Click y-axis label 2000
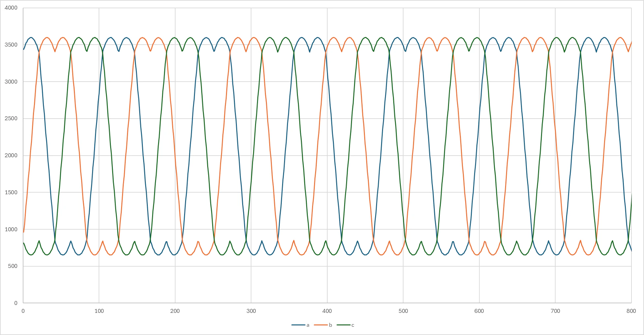This screenshot has width=644, height=335. pyautogui.click(x=11, y=156)
